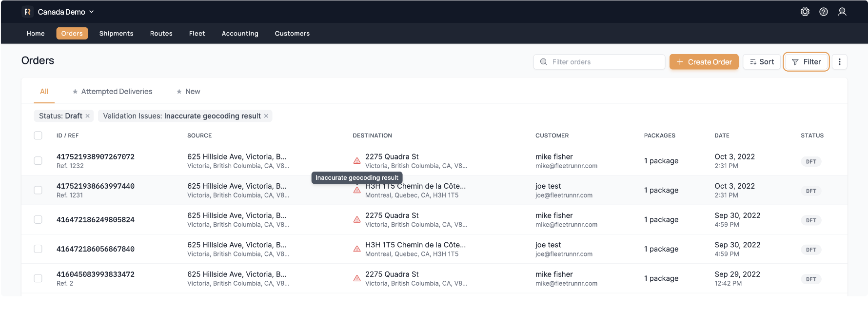Click the Create Order button
The image size is (868, 312).
pyautogui.click(x=704, y=62)
